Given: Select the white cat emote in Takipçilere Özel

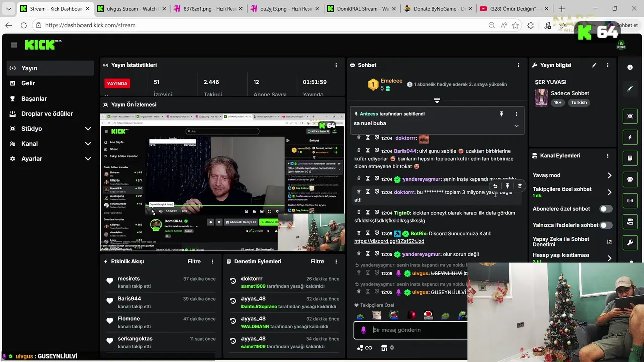Looking at the screenshot, I should (x=376, y=316).
